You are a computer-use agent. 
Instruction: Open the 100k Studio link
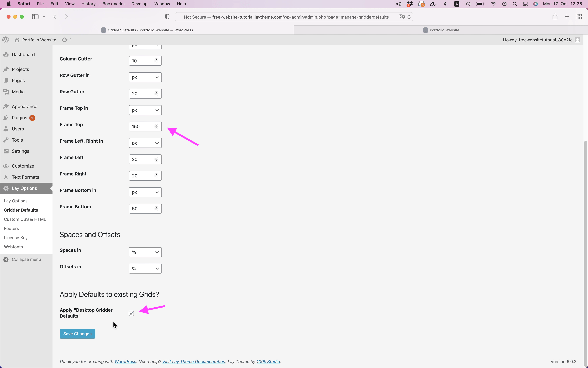pos(268,362)
